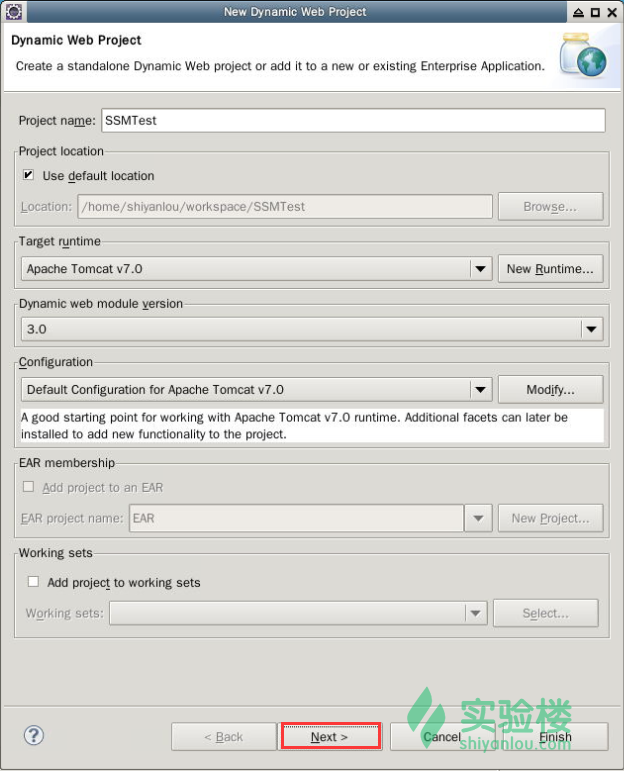
Task: Cancel the project creation
Action: pos(442,737)
